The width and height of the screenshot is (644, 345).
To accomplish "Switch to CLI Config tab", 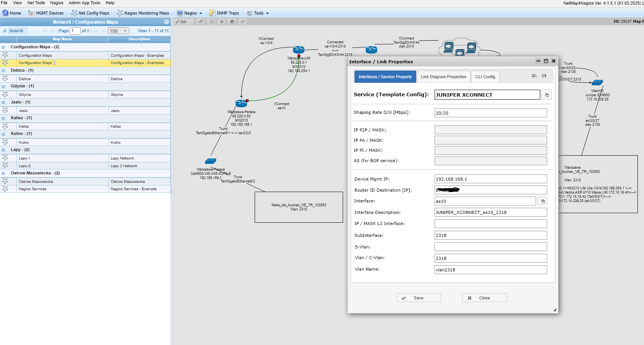I will (485, 77).
